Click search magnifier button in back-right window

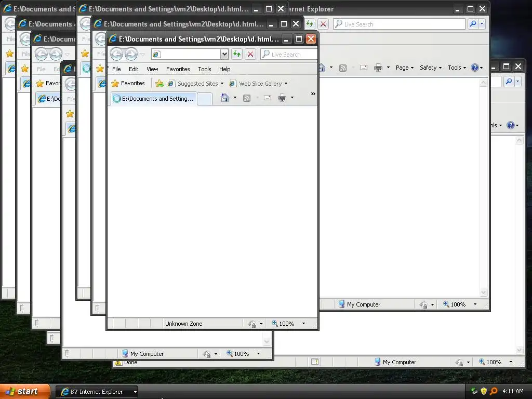click(473, 24)
